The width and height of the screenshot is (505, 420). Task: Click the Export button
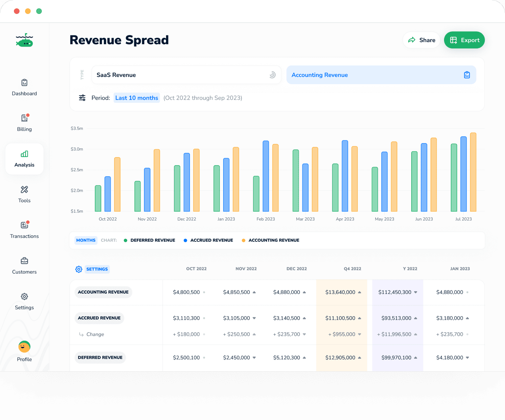point(464,40)
